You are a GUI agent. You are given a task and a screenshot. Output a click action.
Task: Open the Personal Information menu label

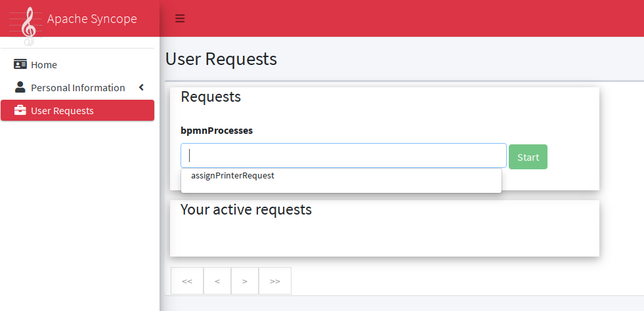pos(77,88)
